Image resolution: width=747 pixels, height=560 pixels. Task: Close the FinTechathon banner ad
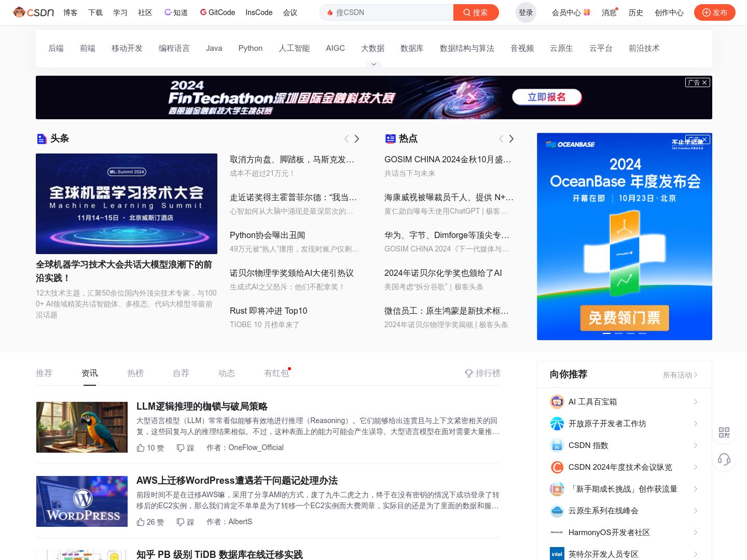click(704, 82)
